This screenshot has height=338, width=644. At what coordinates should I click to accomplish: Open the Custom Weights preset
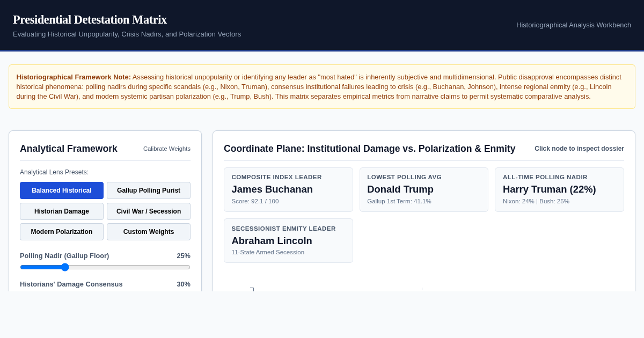click(149, 232)
